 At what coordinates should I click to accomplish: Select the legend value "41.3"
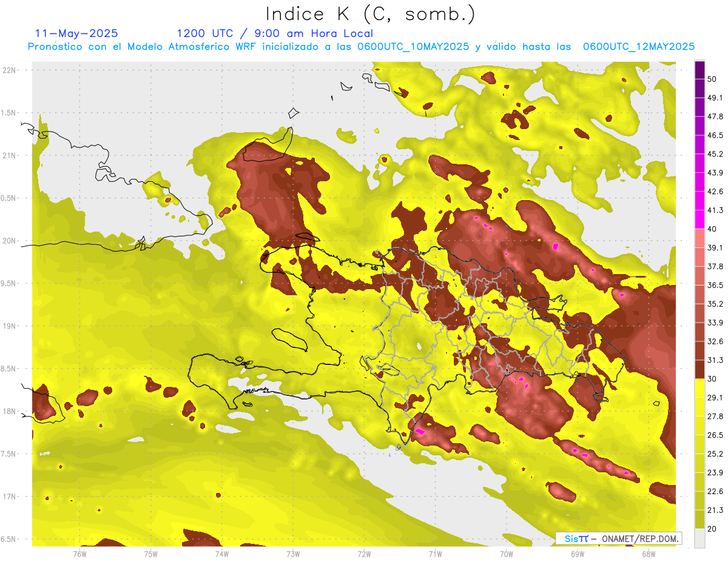coord(715,210)
